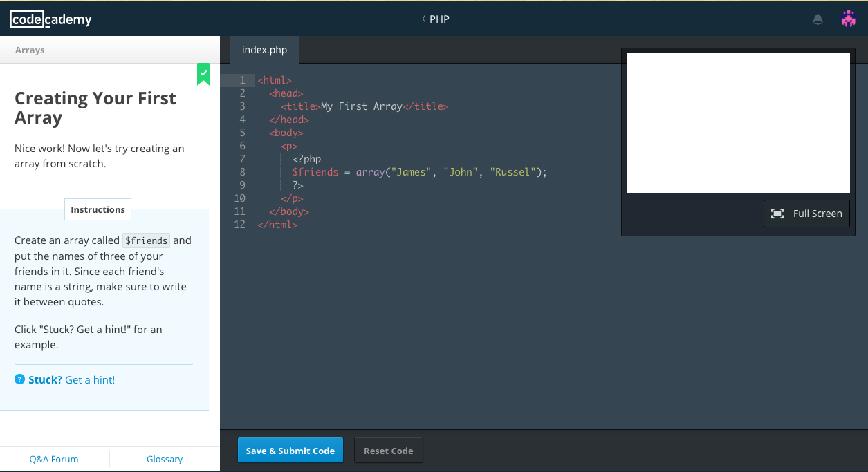
Task: Click the heading Creating Your First Array
Action: (x=95, y=108)
